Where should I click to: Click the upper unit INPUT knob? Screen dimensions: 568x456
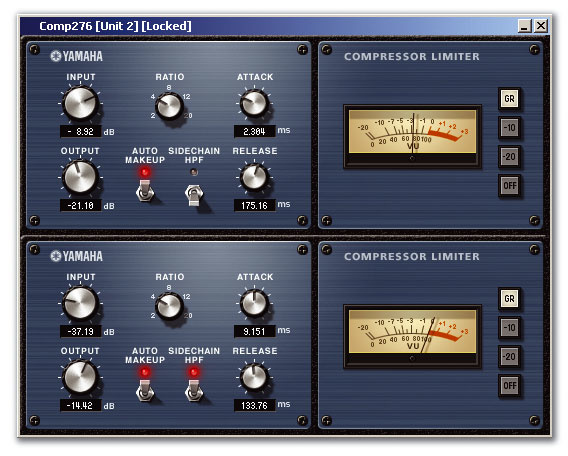pyautogui.click(x=80, y=103)
